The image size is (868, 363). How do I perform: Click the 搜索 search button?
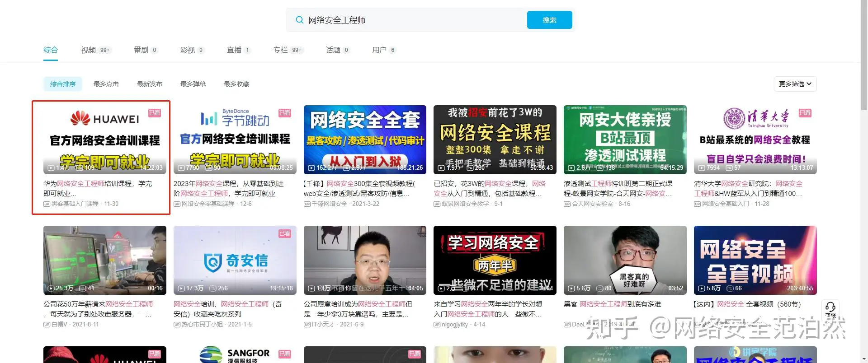tap(549, 20)
